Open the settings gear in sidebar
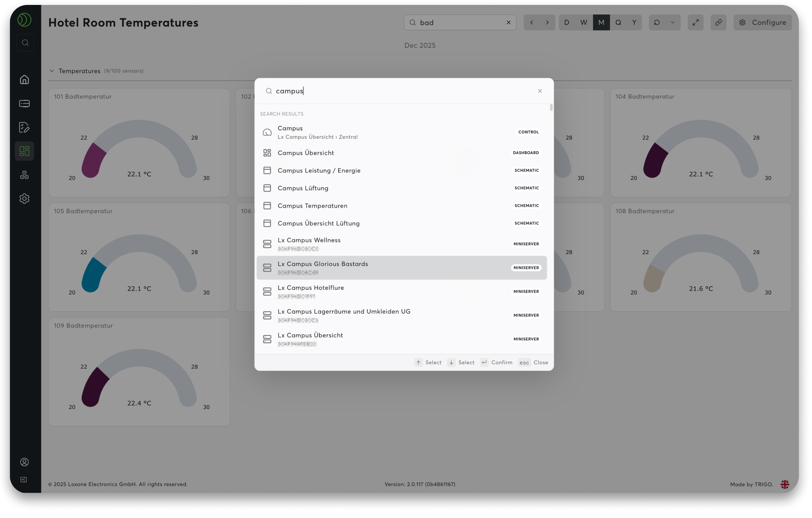Image resolution: width=812 pixels, height=518 pixels. pos(24,199)
